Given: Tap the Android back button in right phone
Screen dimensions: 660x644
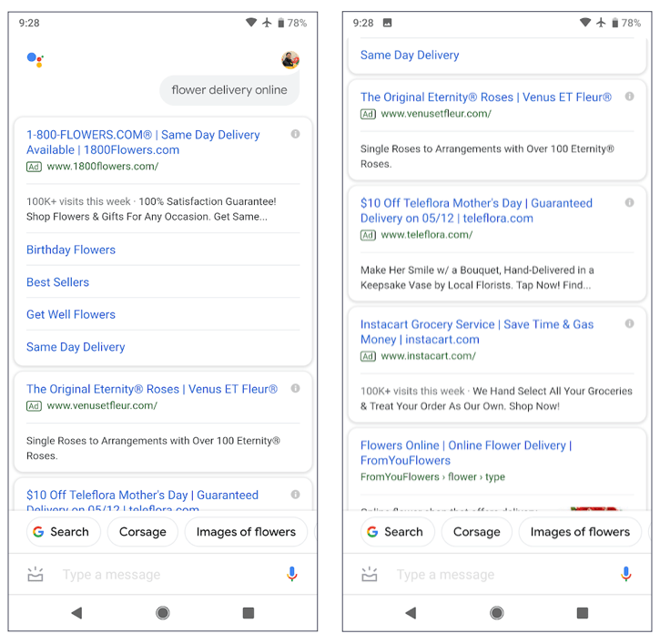Looking at the screenshot, I should 411,613.
